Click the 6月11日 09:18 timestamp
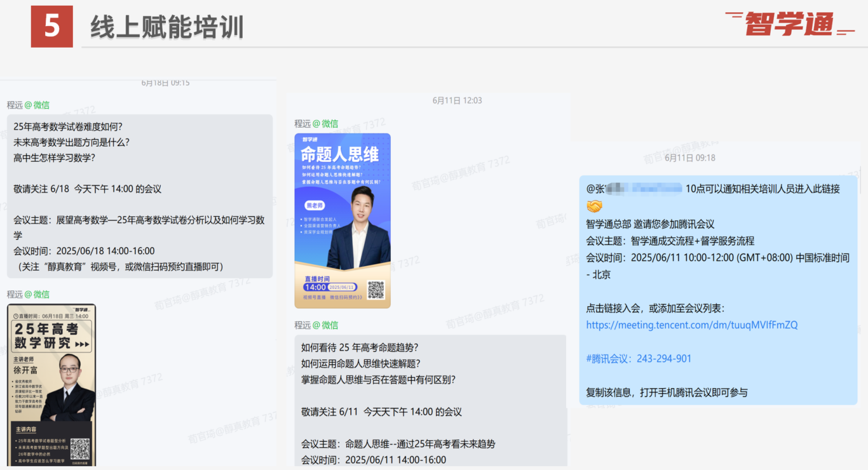Image resolution: width=868 pixels, height=470 pixels. pyautogui.click(x=689, y=158)
